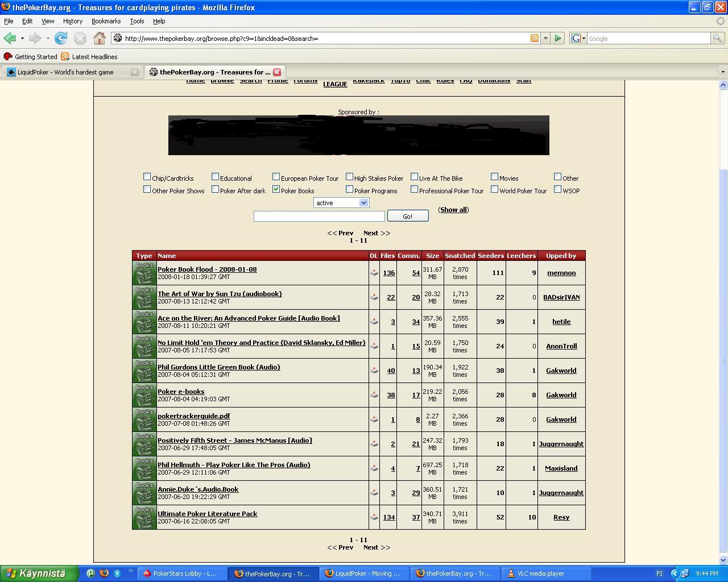
Task: Click Books category icon for Poker Book Flood
Action: (x=144, y=273)
